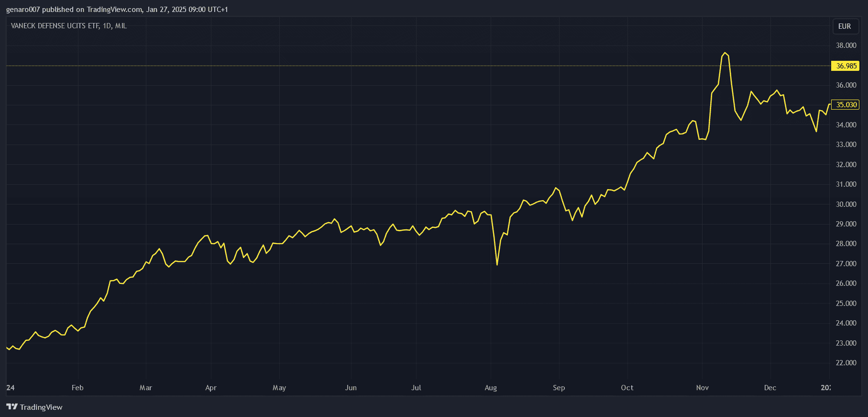Select the May label on time axis
This screenshot has height=417, width=868.
[x=279, y=388]
